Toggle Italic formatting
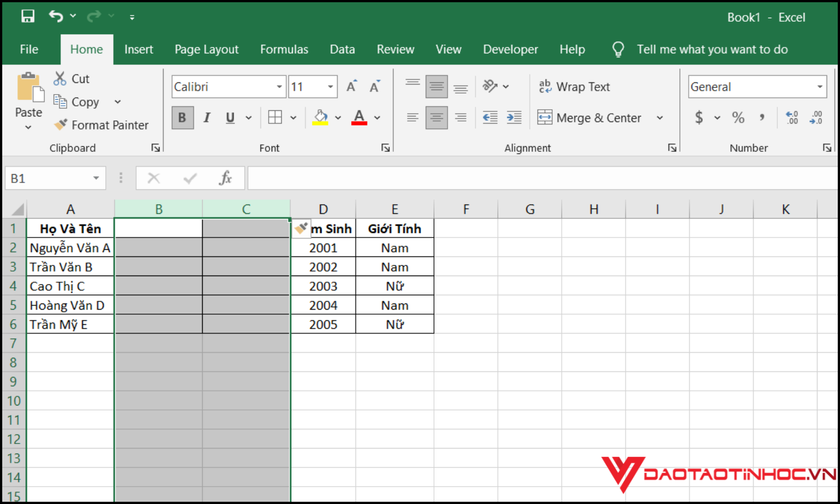The width and height of the screenshot is (840, 504). 207,118
